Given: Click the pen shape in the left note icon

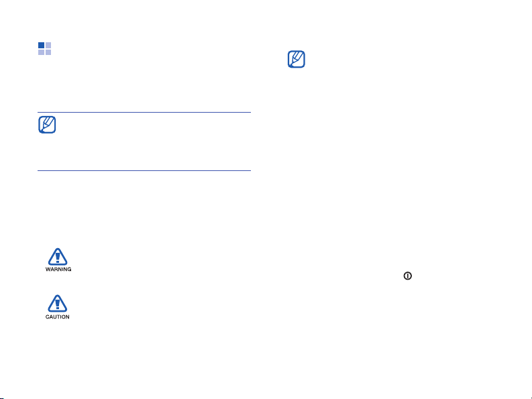Looking at the screenshot, I should tap(48, 123).
